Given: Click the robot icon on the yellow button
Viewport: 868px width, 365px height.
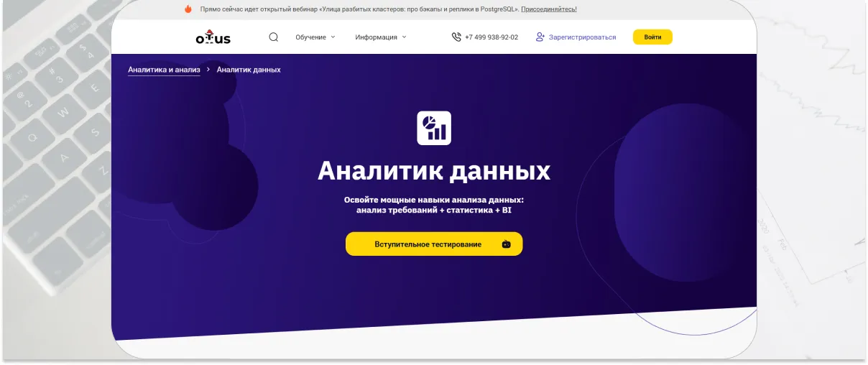Looking at the screenshot, I should tap(506, 244).
